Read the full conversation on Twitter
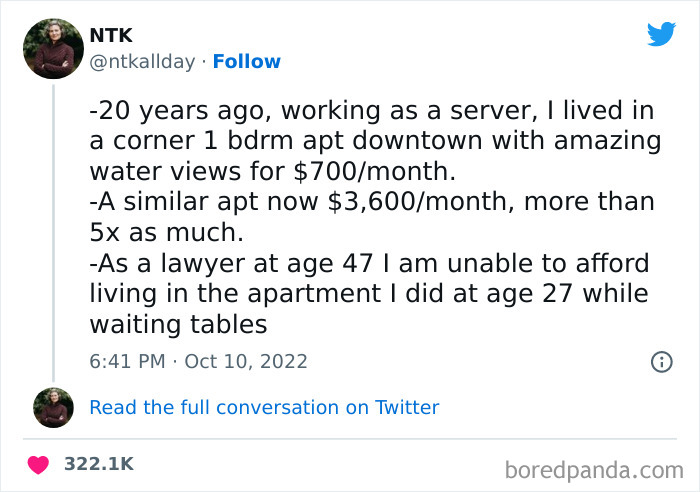This screenshot has width=700, height=492. tap(264, 407)
